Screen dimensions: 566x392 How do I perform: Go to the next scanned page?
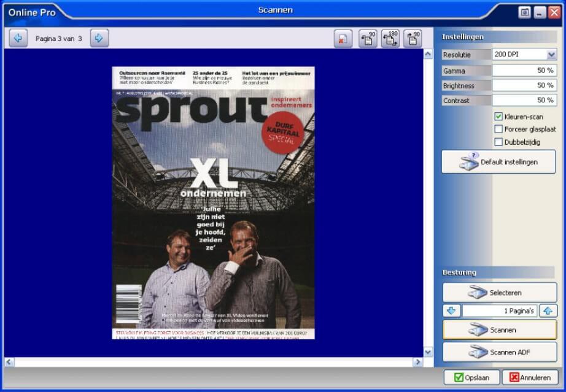click(x=99, y=38)
